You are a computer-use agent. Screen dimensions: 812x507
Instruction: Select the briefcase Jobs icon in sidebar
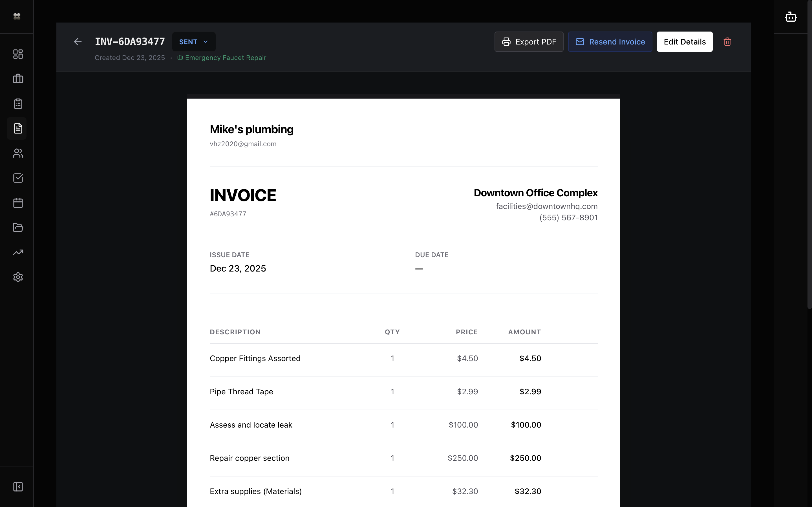17,79
